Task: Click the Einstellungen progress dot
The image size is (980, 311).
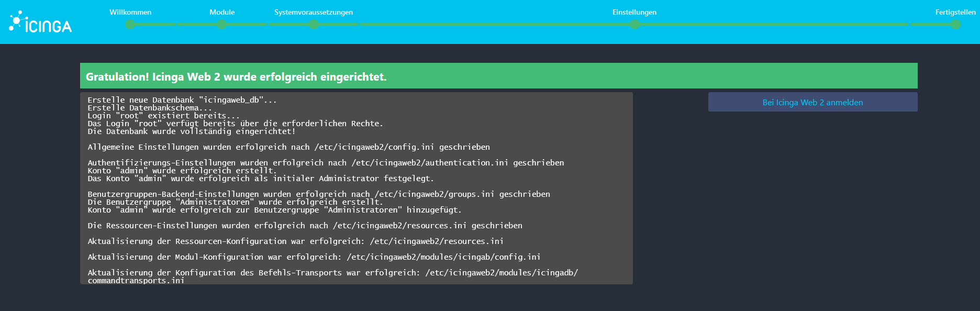Action: [x=634, y=24]
